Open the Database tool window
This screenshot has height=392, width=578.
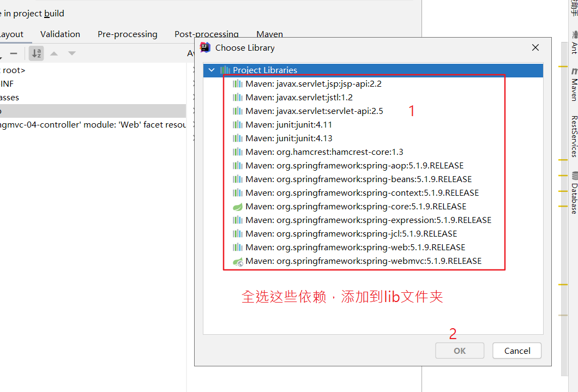[574, 192]
